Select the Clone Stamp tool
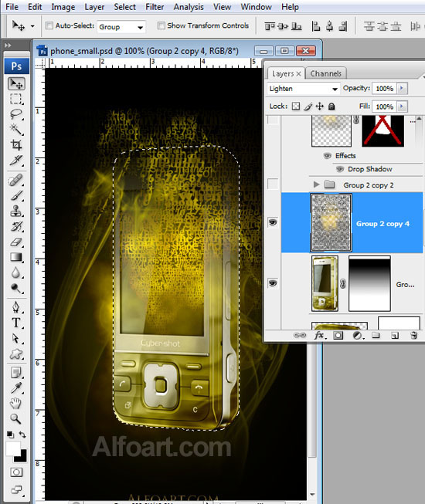 [x=16, y=211]
